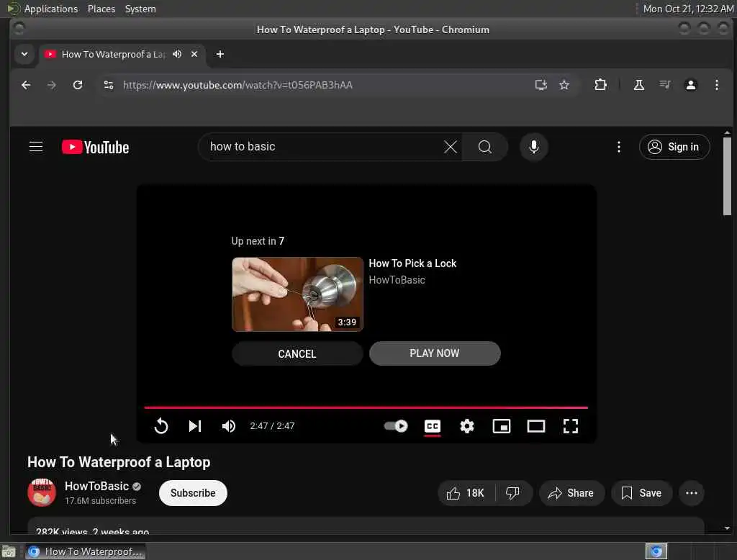This screenshot has height=560, width=737.
Task: Dislike the video
Action: click(x=512, y=493)
